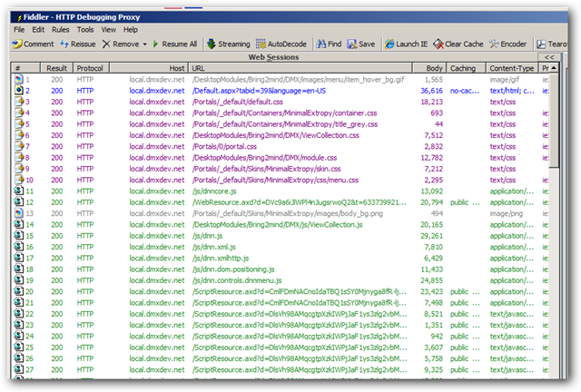Click script icon of session 23
The image size is (581, 392).
point(18,325)
